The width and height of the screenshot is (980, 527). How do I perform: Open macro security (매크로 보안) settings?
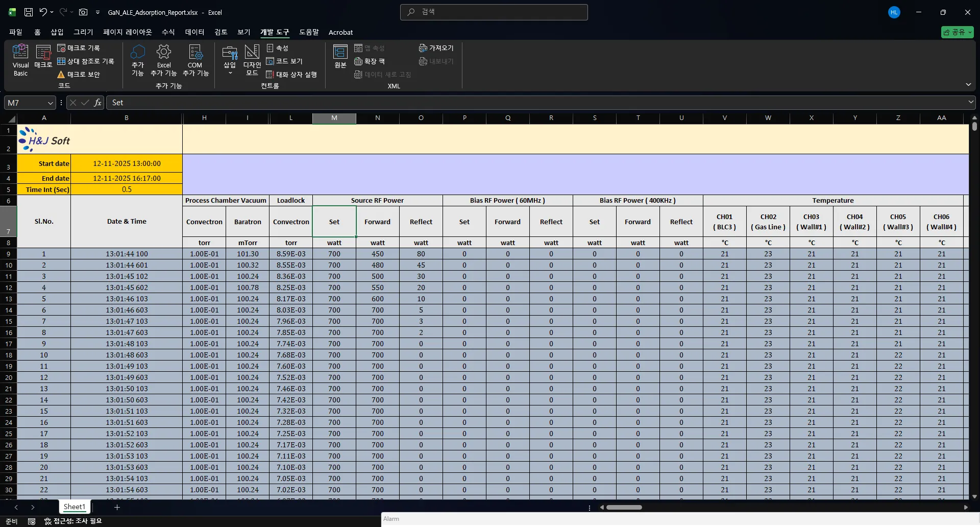[79, 75]
